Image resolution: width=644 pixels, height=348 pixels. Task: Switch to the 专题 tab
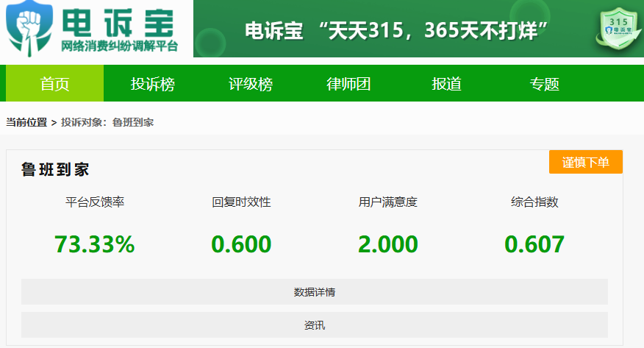(544, 83)
